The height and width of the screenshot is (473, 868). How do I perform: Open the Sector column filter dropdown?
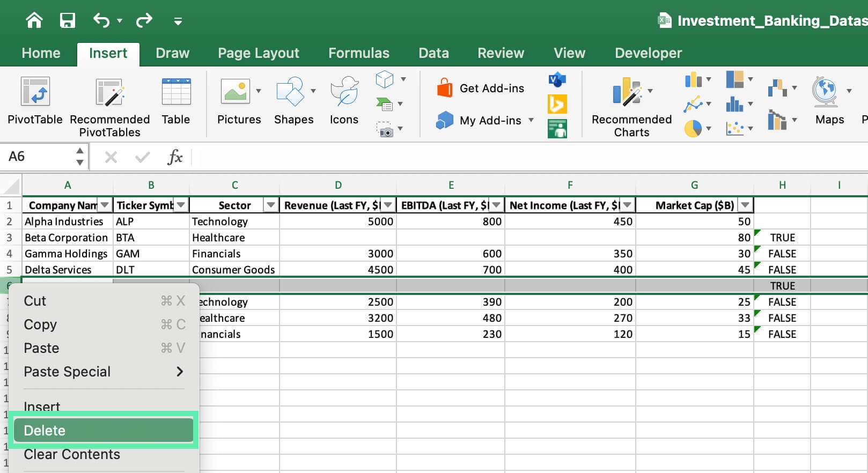[x=271, y=205]
